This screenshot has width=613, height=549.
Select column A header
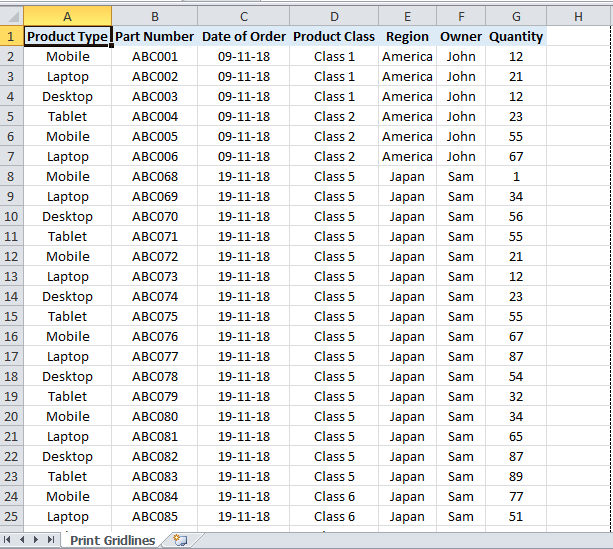click(x=67, y=16)
